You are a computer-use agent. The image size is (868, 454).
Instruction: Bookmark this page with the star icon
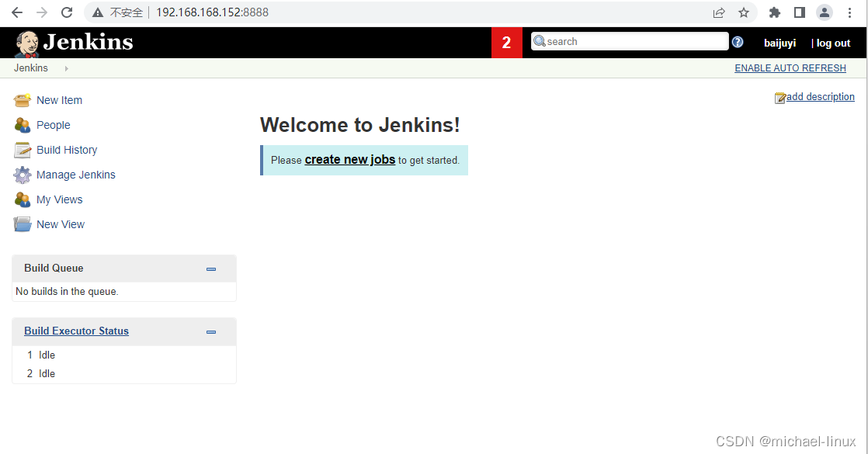coord(744,12)
